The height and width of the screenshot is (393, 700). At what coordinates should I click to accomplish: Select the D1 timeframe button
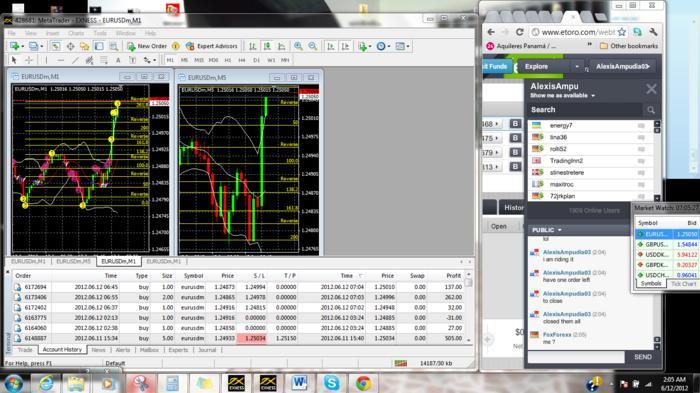tap(256, 60)
